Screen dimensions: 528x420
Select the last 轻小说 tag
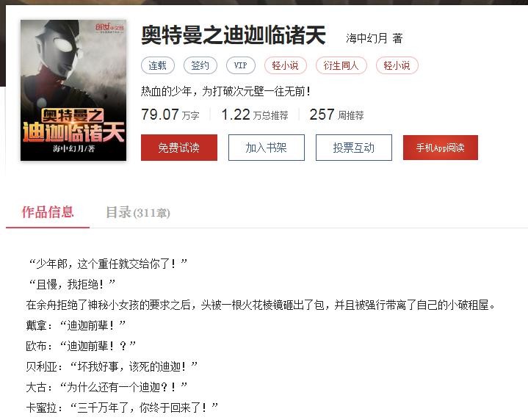(397, 65)
